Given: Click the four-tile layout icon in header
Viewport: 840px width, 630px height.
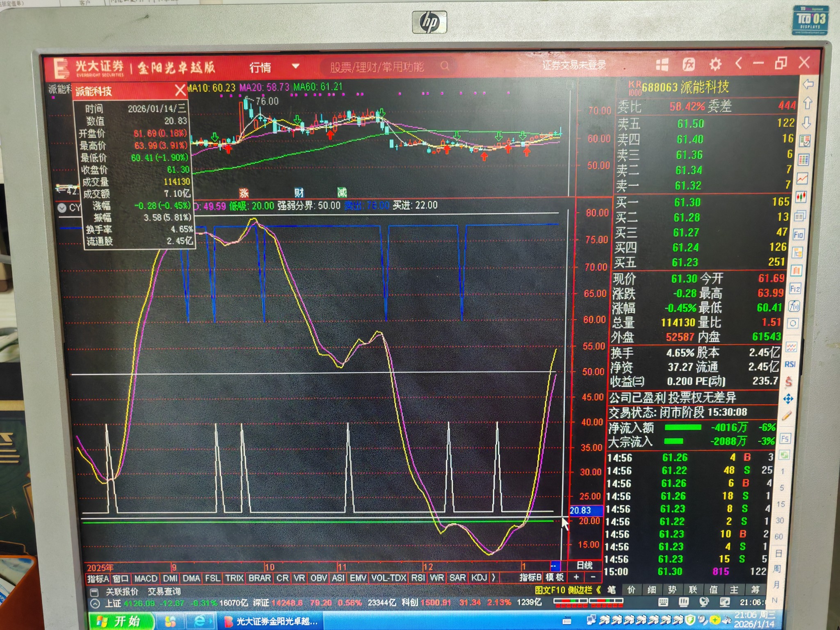Looking at the screenshot, I should click(x=662, y=65).
